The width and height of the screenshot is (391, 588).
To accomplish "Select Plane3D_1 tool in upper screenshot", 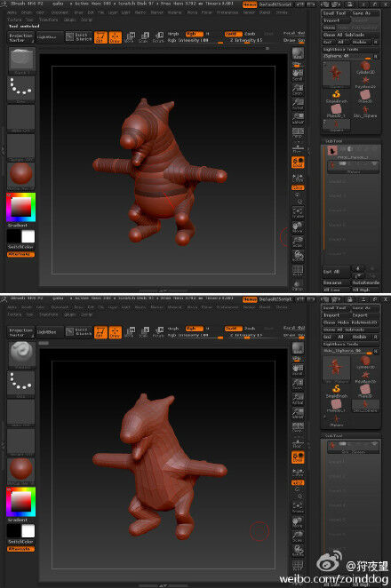I will [336, 111].
